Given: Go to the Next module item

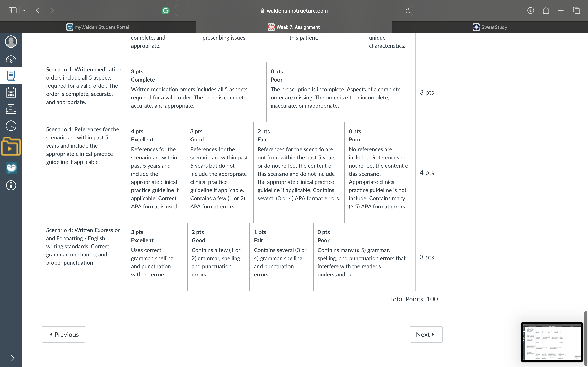Looking at the screenshot, I should [426, 334].
